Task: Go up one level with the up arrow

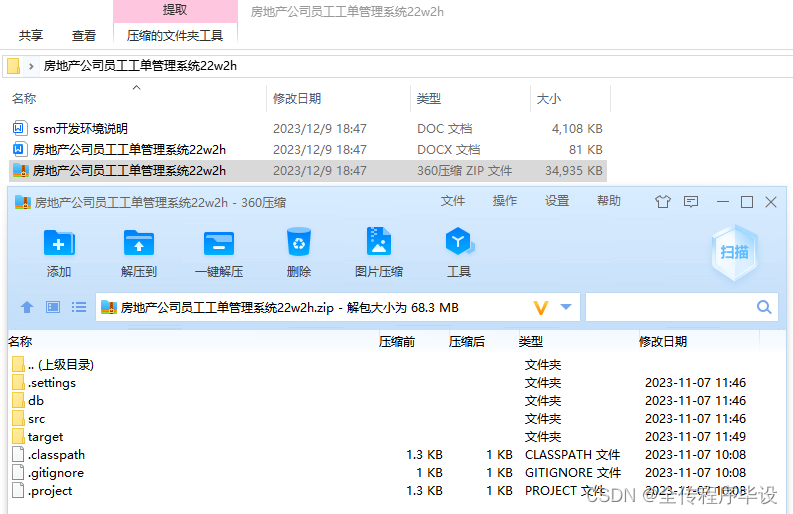Action: tap(27, 307)
